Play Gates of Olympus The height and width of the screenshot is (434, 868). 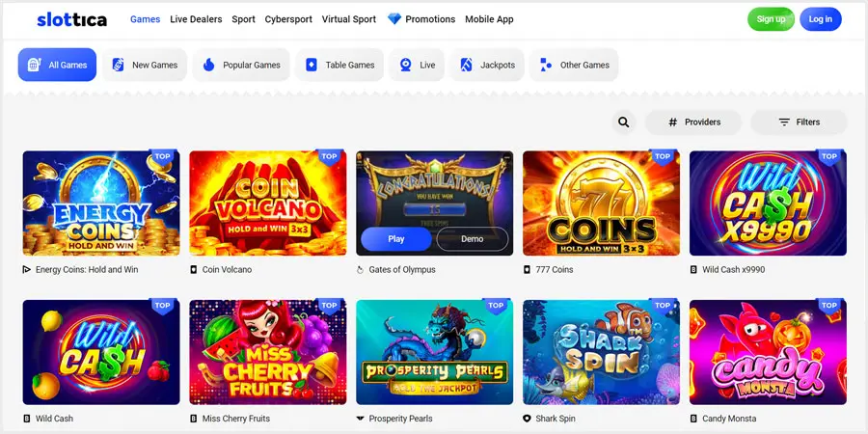(x=396, y=238)
